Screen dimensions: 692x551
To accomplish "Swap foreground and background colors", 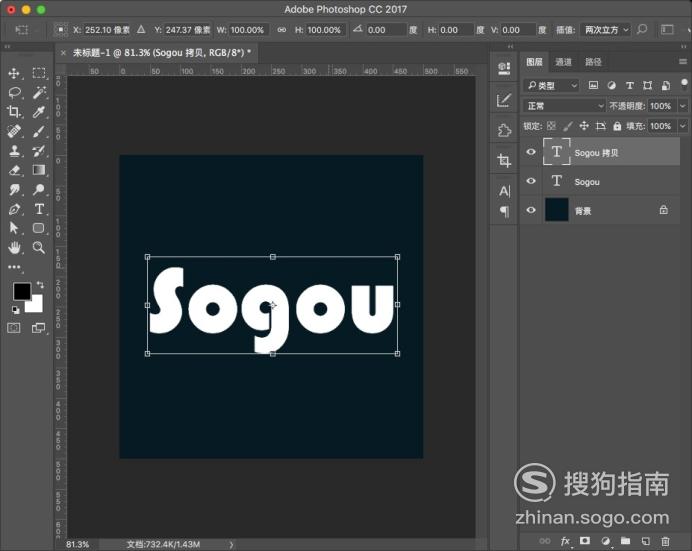I will click(41, 285).
